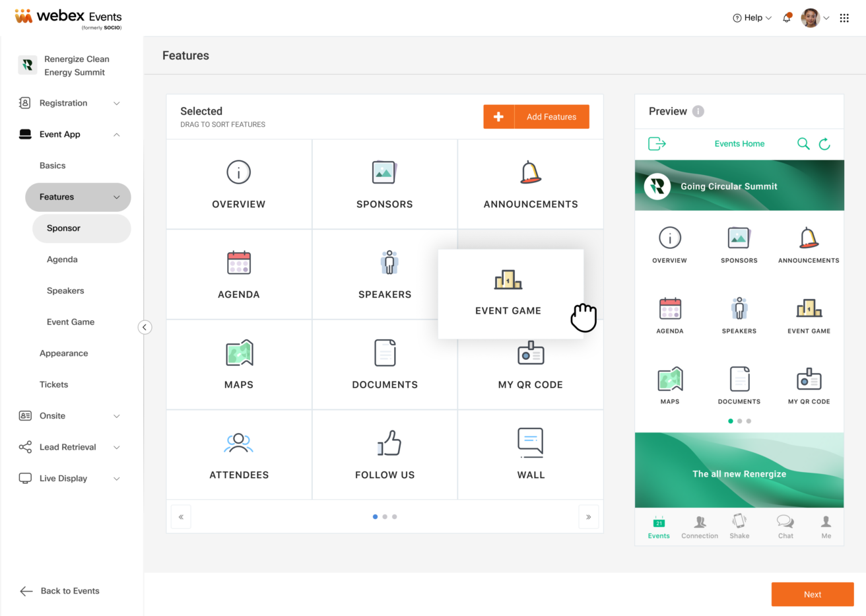Select the second page dot in phone preview

coord(740,421)
